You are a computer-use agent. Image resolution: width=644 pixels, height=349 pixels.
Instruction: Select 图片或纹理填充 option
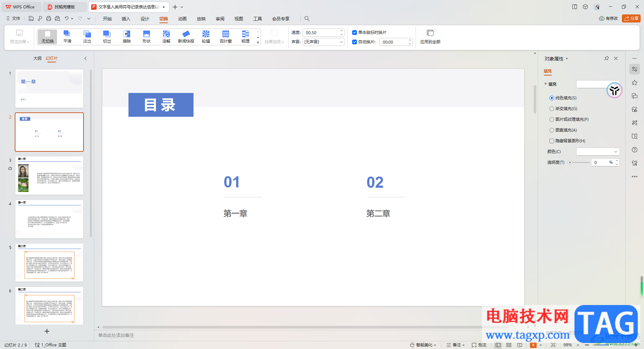click(569, 119)
